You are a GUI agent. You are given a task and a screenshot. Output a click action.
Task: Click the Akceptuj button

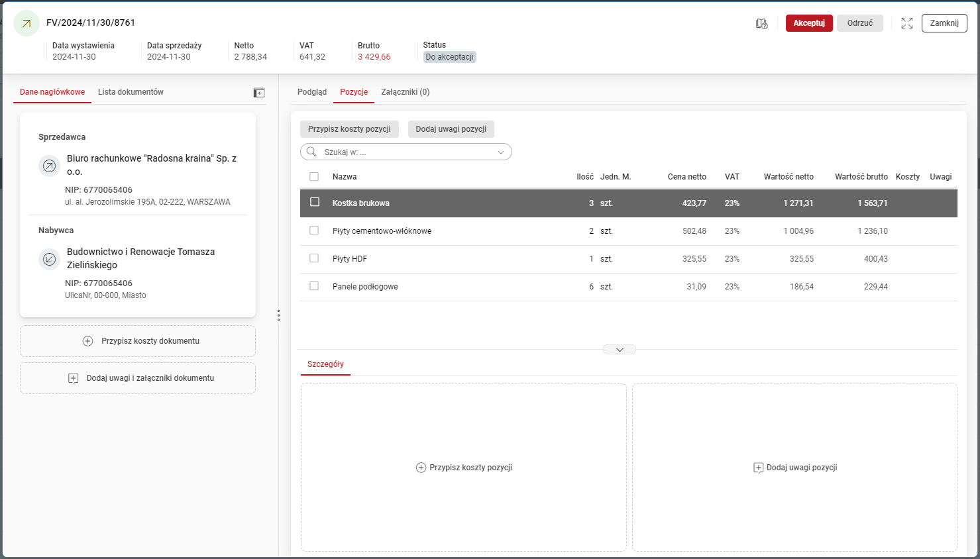[x=809, y=23]
